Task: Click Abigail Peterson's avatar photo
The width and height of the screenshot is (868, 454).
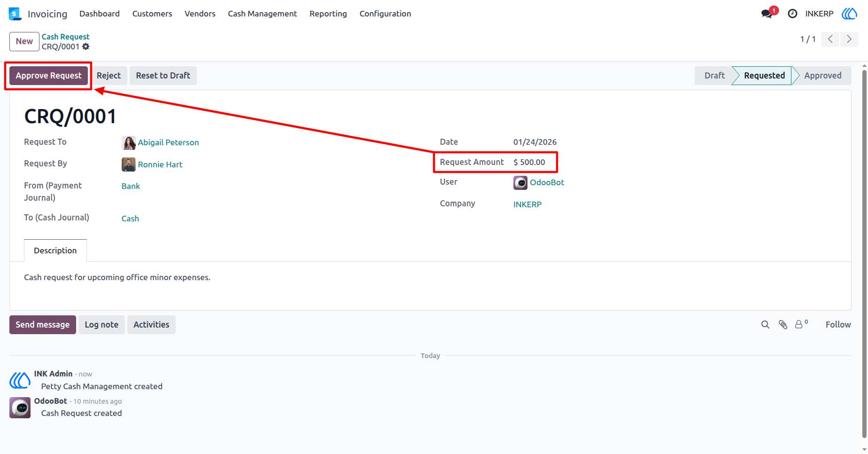Action: tap(129, 142)
